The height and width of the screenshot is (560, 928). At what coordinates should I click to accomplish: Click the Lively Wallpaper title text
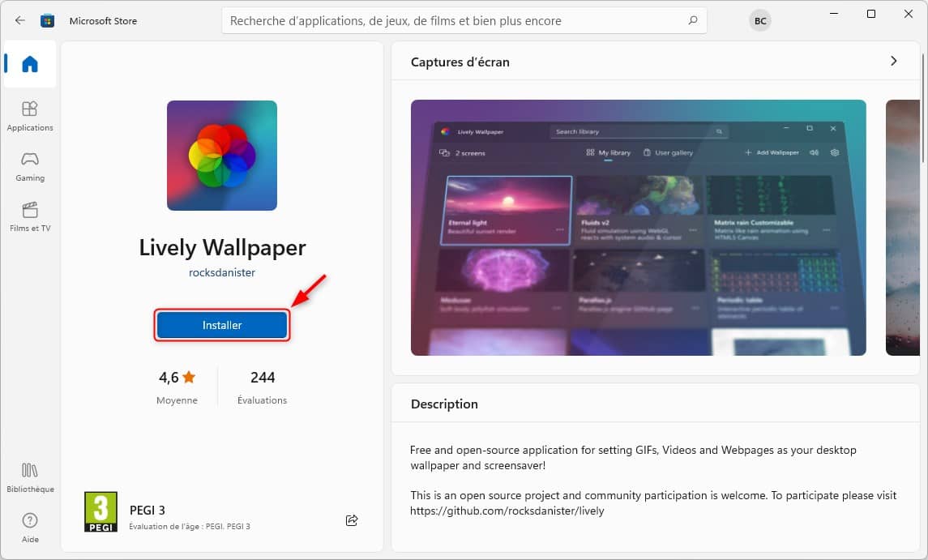222,247
